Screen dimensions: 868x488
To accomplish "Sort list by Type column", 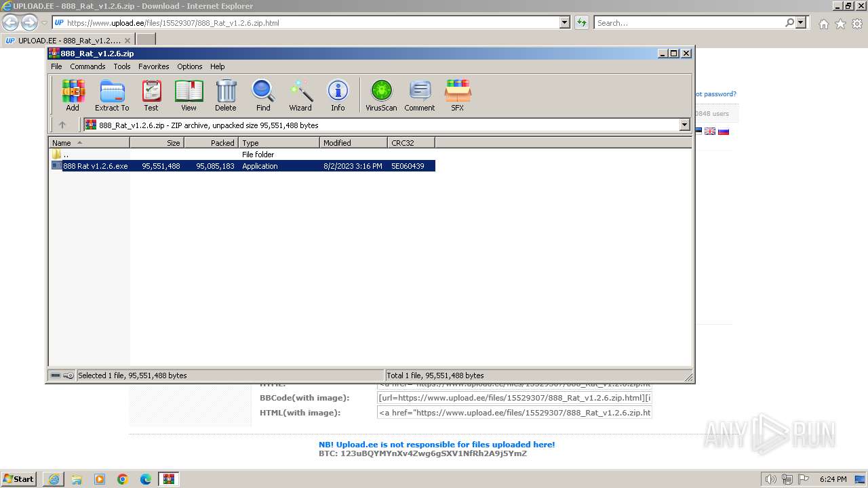I will pyautogui.click(x=279, y=143).
